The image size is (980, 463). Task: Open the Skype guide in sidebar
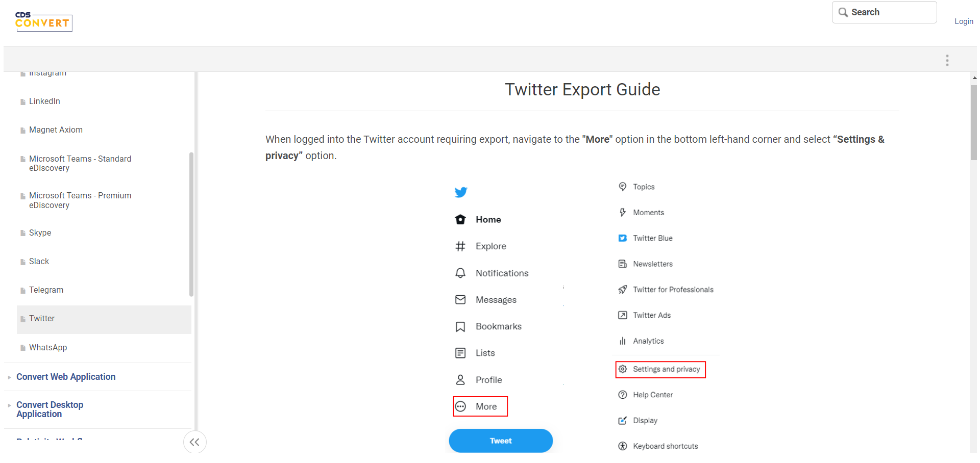point(40,233)
